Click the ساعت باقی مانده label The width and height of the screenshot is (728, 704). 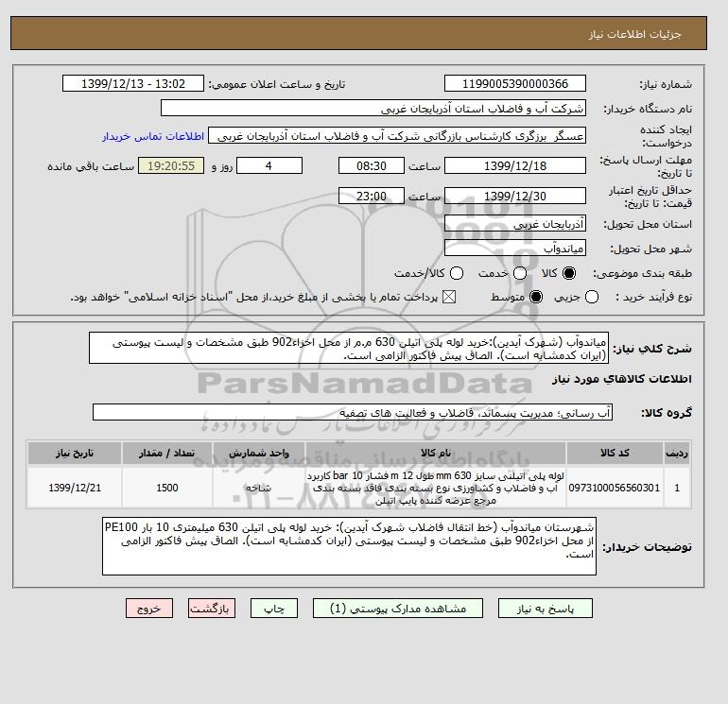pos(91,166)
